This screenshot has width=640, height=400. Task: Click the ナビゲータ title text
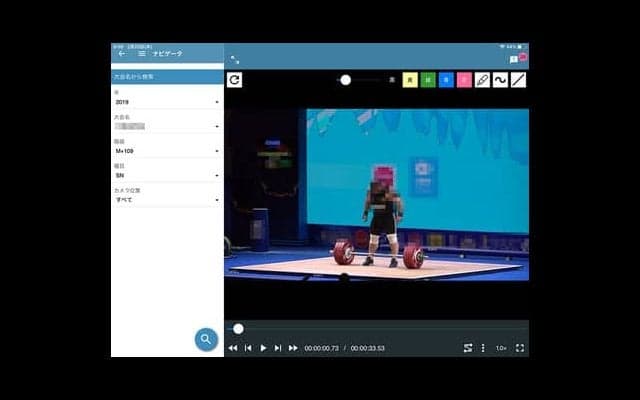(167, 53)
